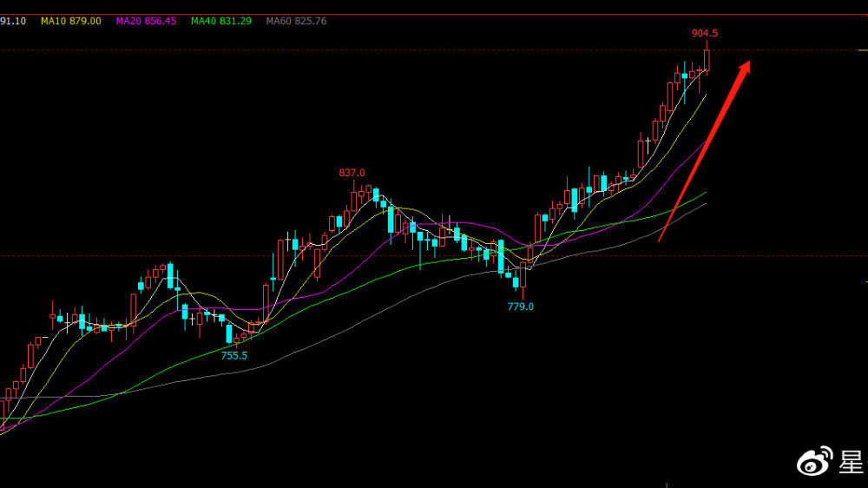Click the truncated 91.10 value at top left
Image resolution: width=868 pixels, height=488 pixels.
click(13, 21)
